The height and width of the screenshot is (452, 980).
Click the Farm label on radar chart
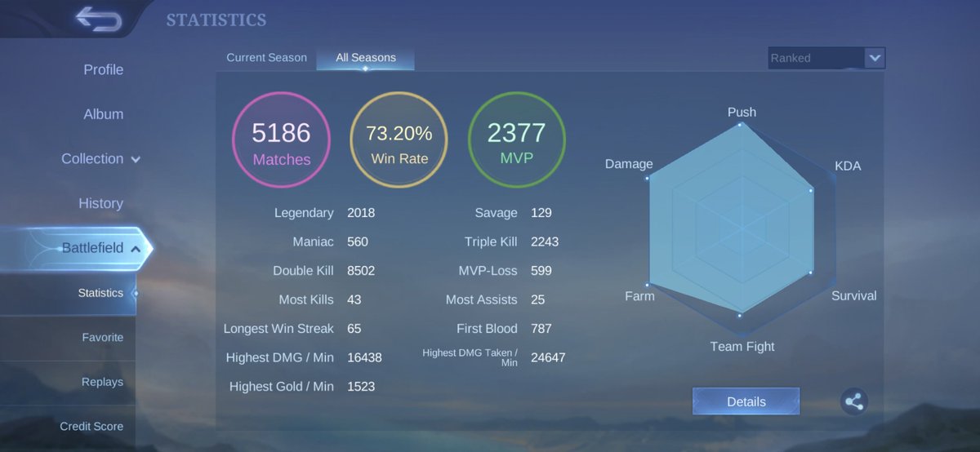tap(639, 295)
